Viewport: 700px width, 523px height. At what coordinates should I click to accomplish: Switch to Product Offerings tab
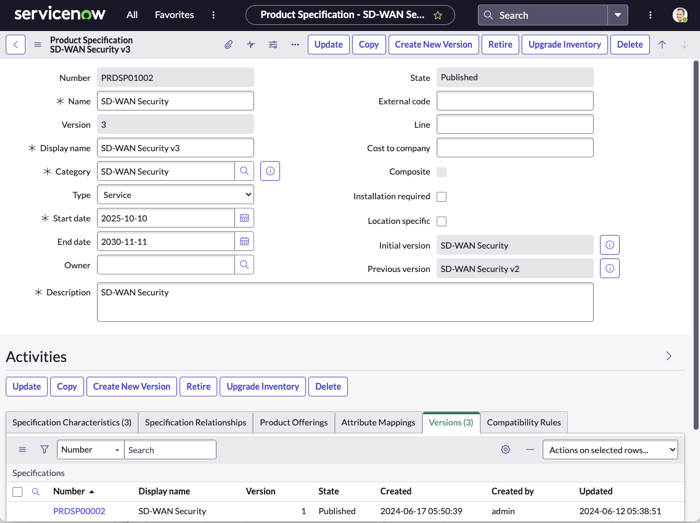point(294,422)
